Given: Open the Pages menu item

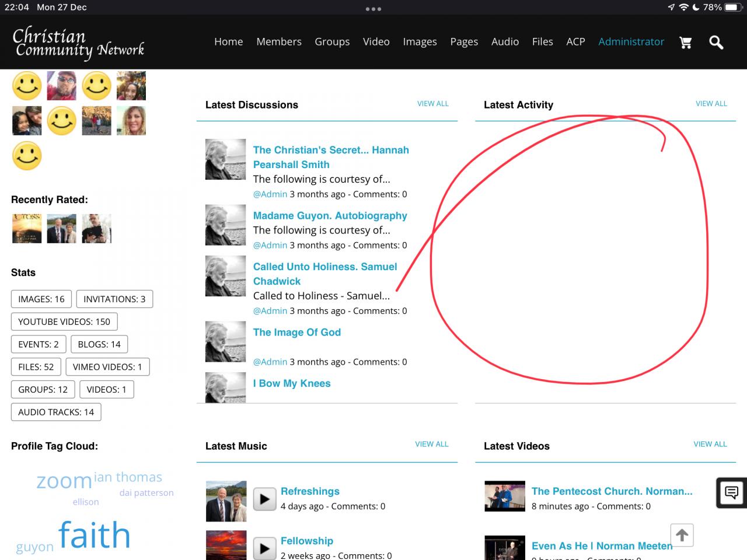Looking at the screenshot, I should coord(464,41).
